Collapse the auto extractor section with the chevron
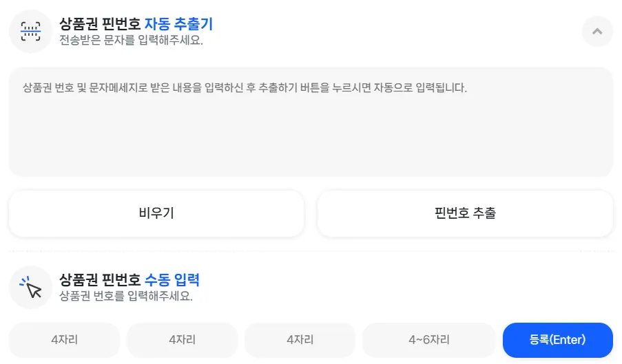The height and width of the screenshot is (364, 622). coord(597,31)
